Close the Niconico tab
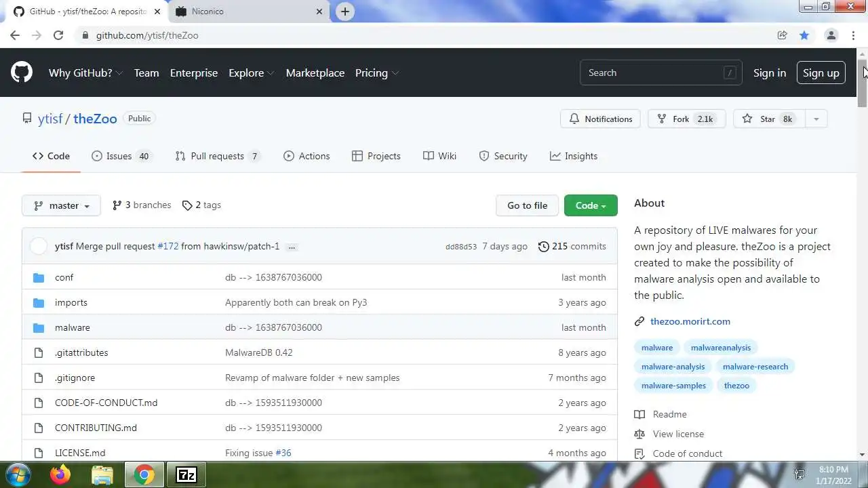This screenshot has width=868, height=488. [x=320, y=12]
